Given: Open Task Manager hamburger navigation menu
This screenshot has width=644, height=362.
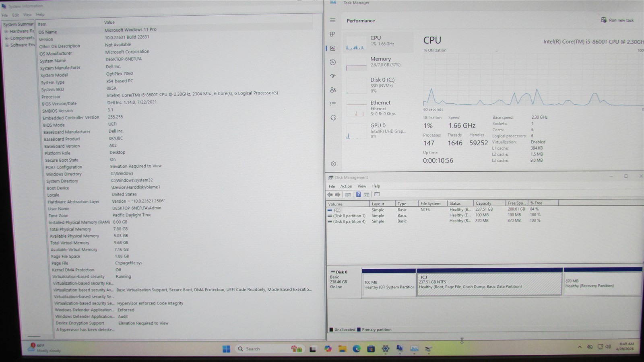Looking at the screenshot, I should pyautogui.click(x=332, y=21).
